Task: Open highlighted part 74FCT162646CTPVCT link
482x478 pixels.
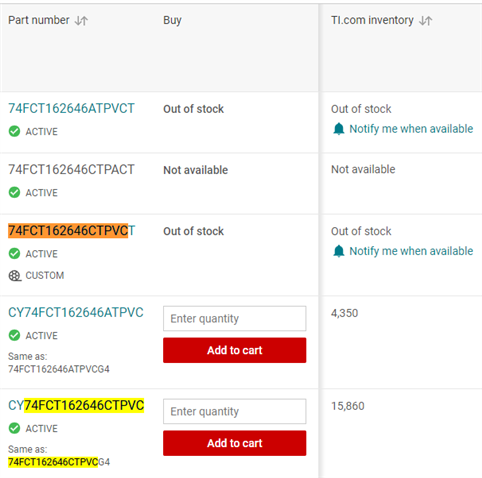Action: point(72,231)
